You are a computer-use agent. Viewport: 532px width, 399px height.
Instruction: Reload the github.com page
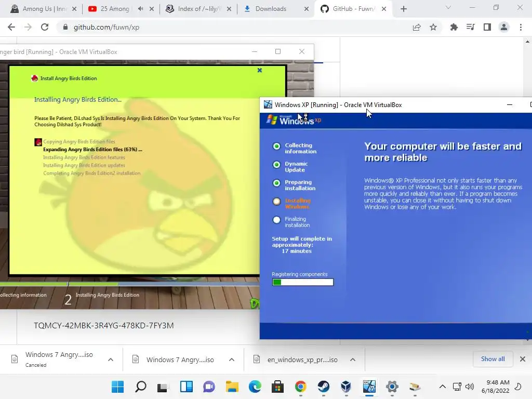click(x=45, y=27)
